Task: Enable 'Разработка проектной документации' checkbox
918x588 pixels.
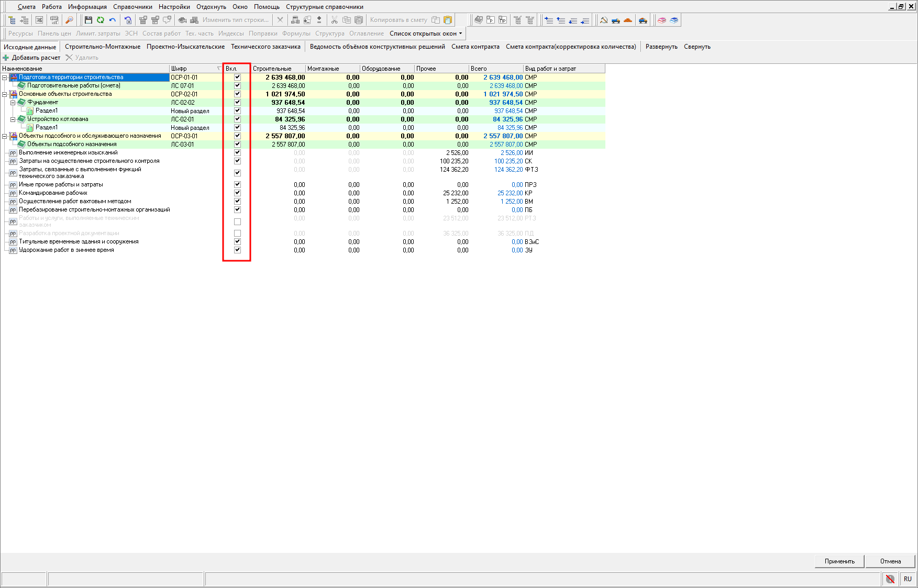Action: pyautogui.click(x=237, y=233)
